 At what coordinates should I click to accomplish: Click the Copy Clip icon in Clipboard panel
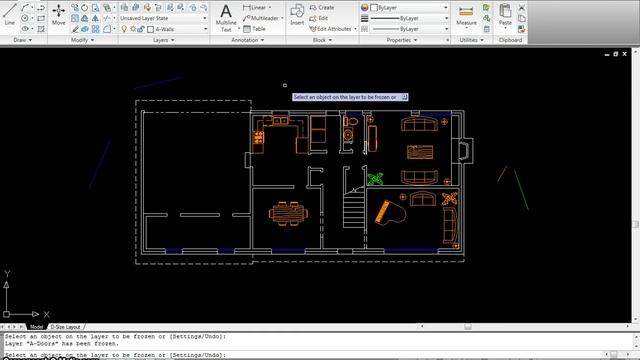522,18
